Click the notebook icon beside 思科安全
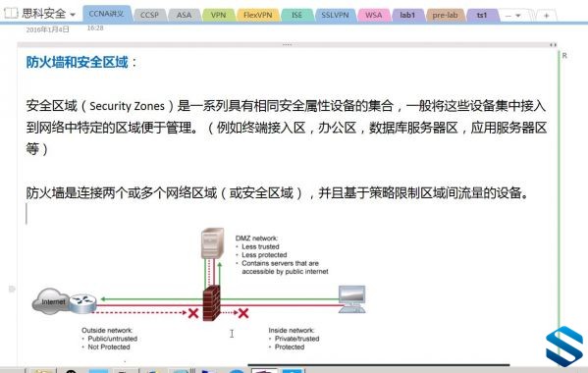This screenshot has height=373, width=588. click(x=11, y=14)
